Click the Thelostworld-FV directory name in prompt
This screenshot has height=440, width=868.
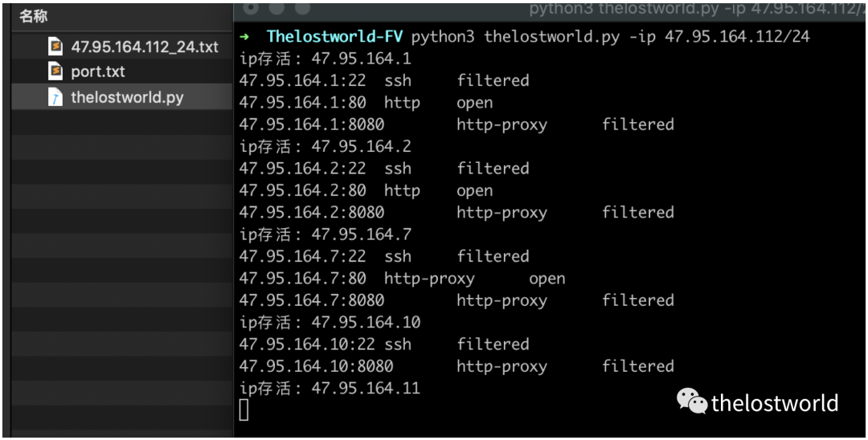334,37
